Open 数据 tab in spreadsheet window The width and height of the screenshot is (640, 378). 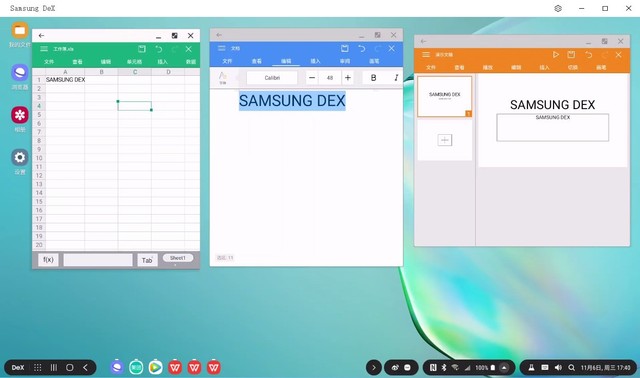pyautogui.click(x=191, y=62)
